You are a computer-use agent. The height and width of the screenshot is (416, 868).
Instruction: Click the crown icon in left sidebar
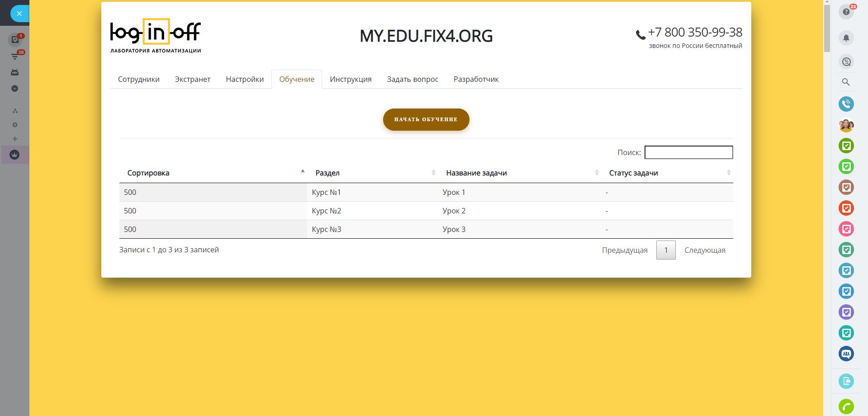click(x=14, y=155)
